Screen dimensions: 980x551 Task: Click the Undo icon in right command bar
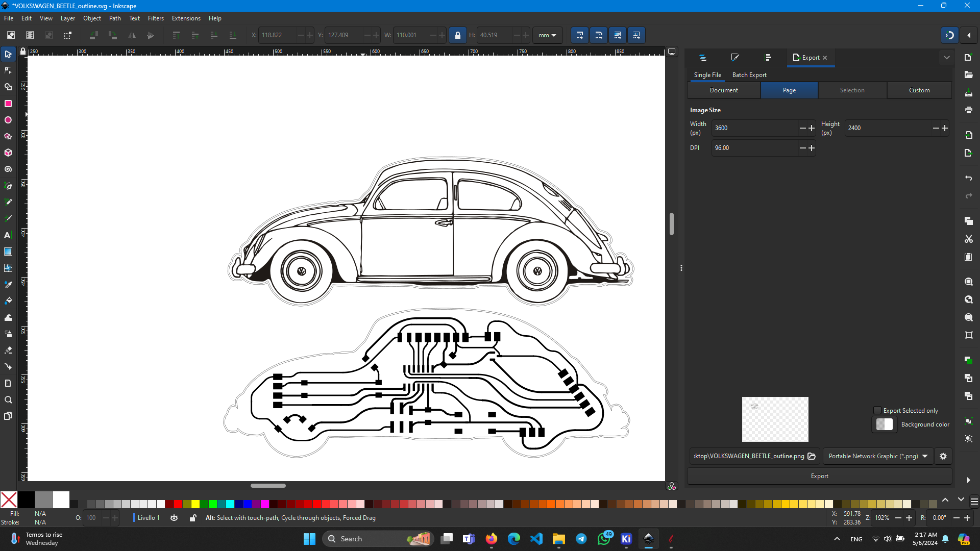[x=968, y=178]
